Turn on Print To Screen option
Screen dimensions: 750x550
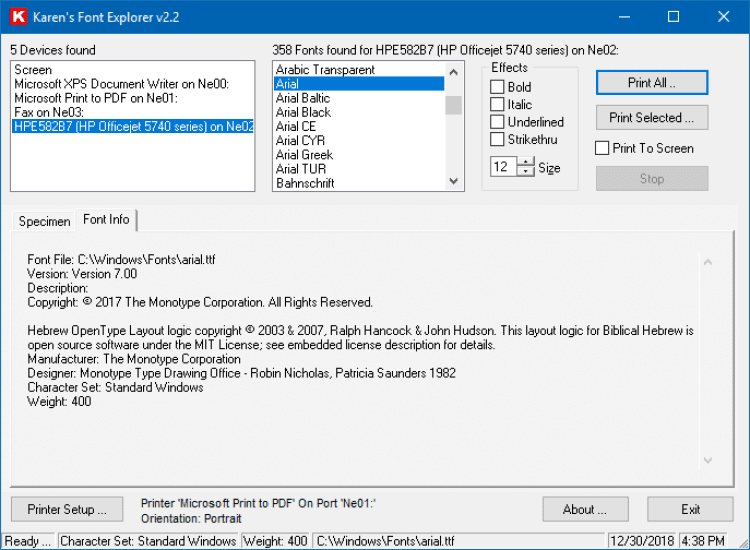click(602, 148)
